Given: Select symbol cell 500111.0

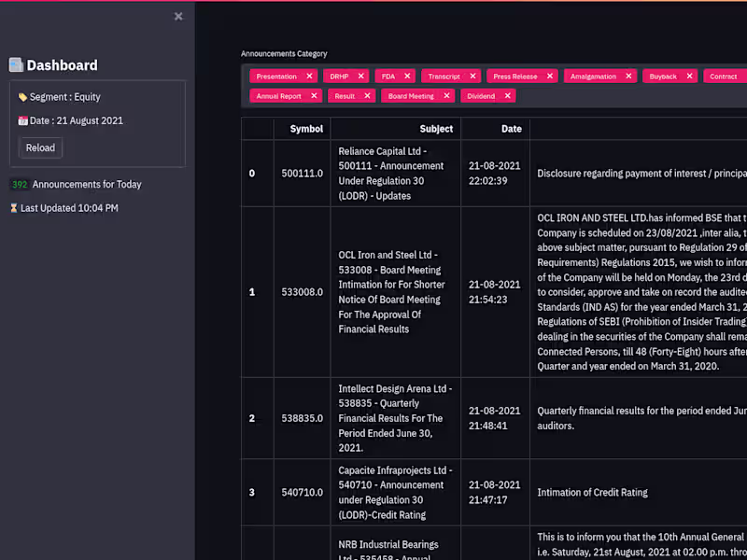Looking at the screenshot, I should click(302, 174).
